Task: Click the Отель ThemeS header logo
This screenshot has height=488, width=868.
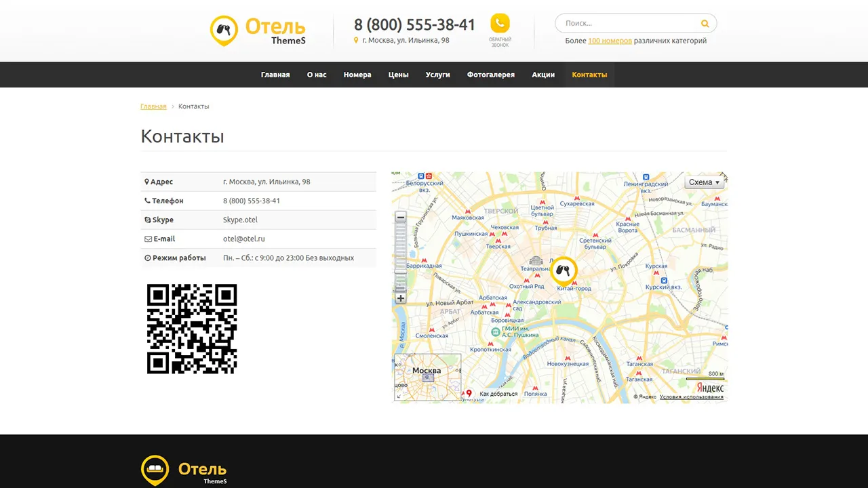Action: coord(258,31)
